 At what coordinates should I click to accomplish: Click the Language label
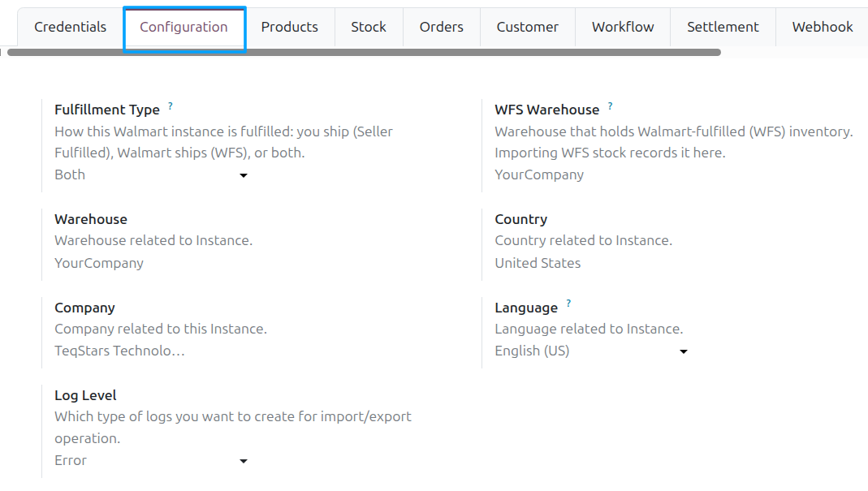point(526,308)
